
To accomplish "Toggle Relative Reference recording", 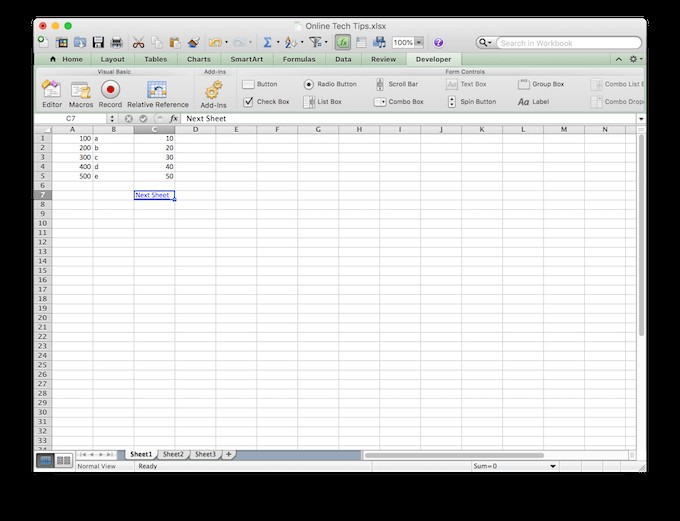I will [157, 94].
